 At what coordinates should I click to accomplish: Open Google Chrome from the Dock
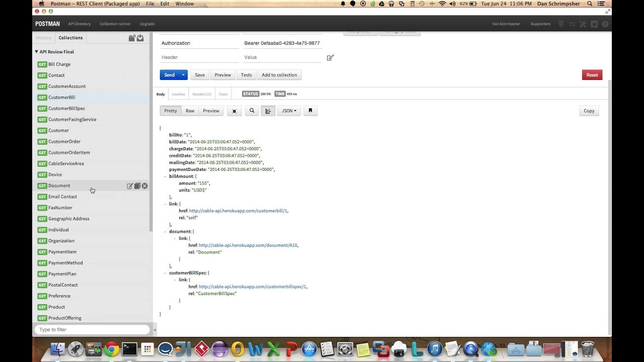[112, 349]
